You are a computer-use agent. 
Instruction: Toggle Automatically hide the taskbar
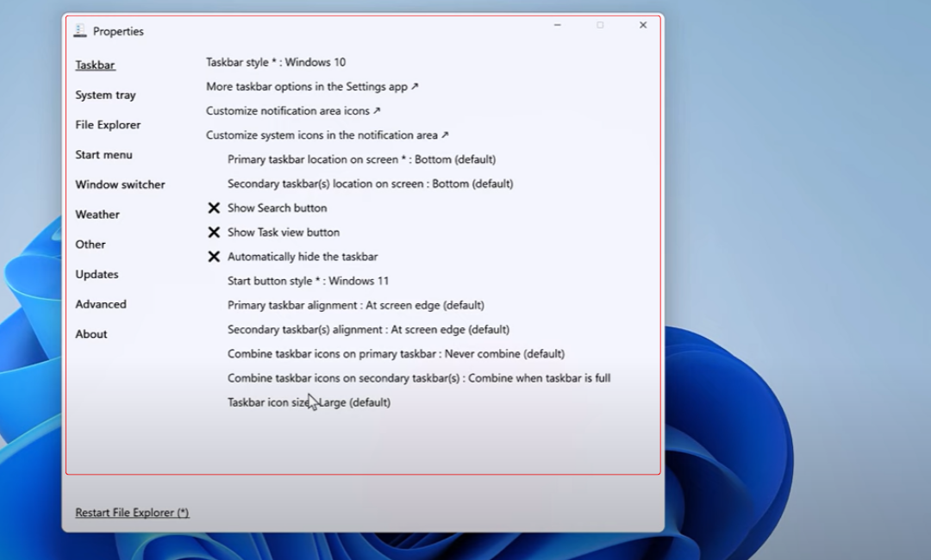pyautogui.click(x=215, y=257)
